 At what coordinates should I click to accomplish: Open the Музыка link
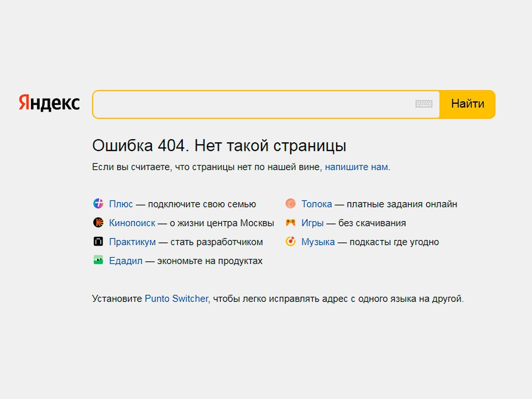(x=318, y=242)
